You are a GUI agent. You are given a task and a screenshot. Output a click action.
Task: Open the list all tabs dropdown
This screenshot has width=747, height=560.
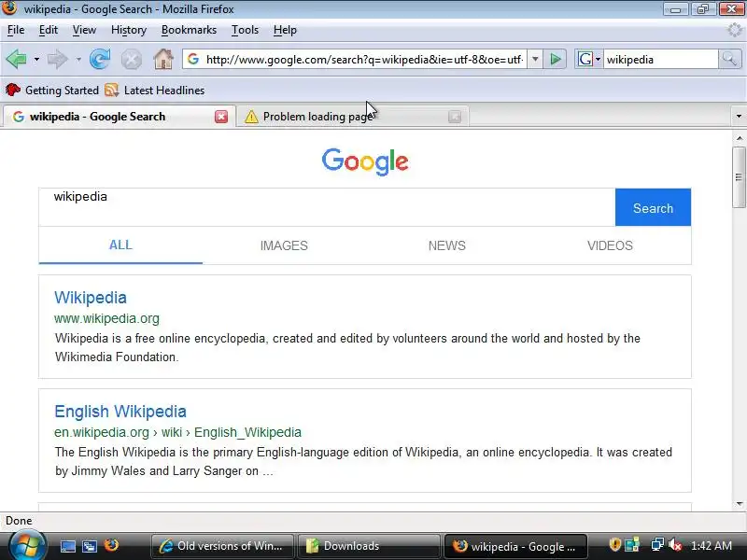coord(739,116)
